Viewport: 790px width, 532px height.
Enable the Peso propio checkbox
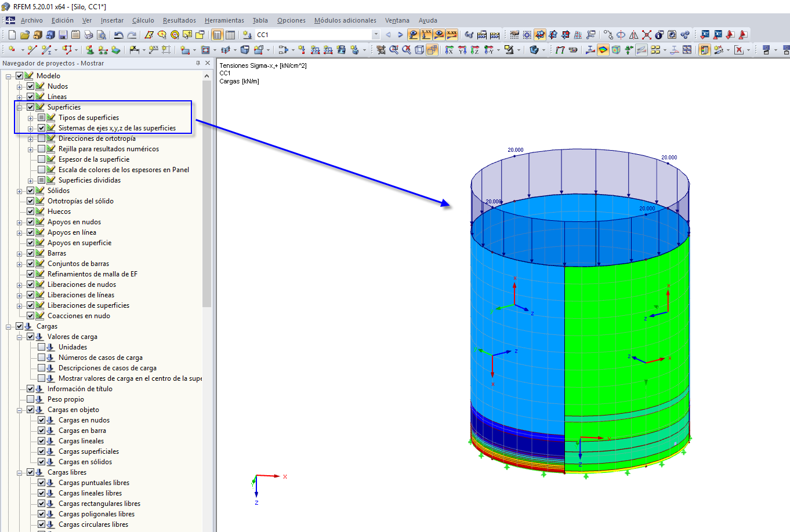[31, 399]
